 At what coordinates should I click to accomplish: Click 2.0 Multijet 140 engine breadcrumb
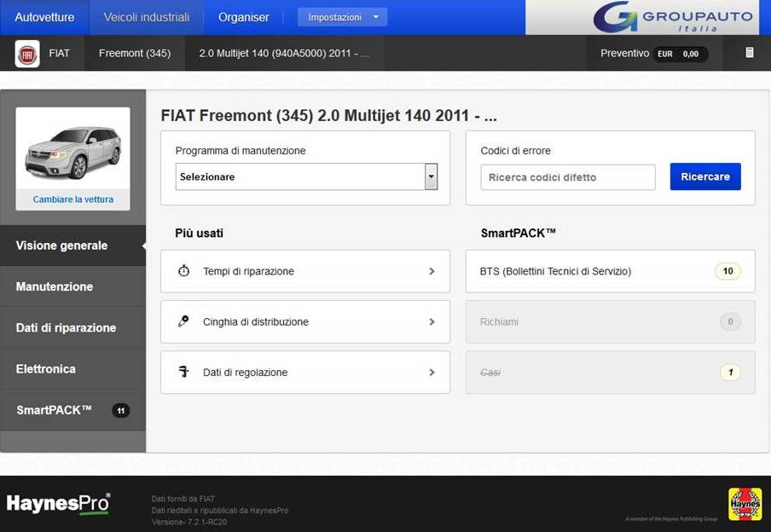click(x=284, y=53)
